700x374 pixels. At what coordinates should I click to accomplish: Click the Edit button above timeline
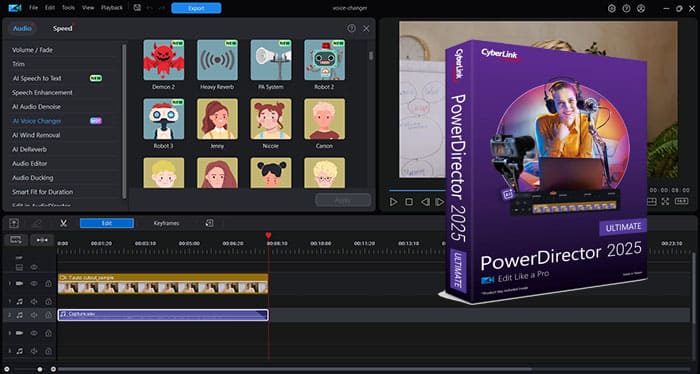[107, 223]
